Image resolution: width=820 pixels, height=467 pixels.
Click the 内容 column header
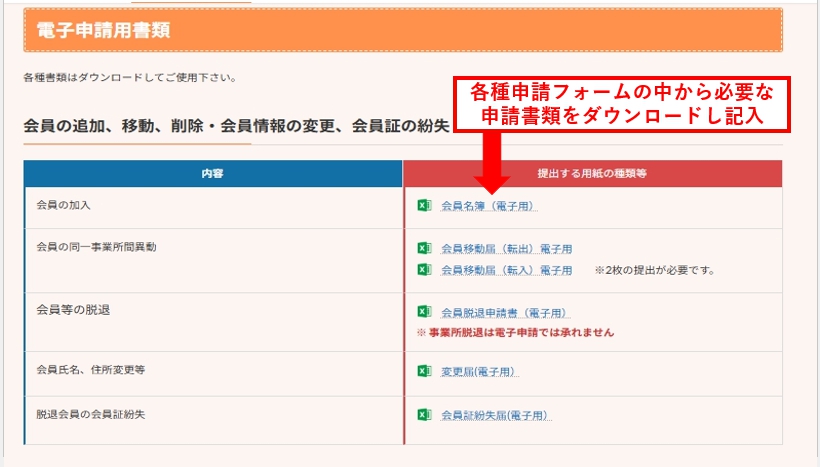click(x=213, y=173)
